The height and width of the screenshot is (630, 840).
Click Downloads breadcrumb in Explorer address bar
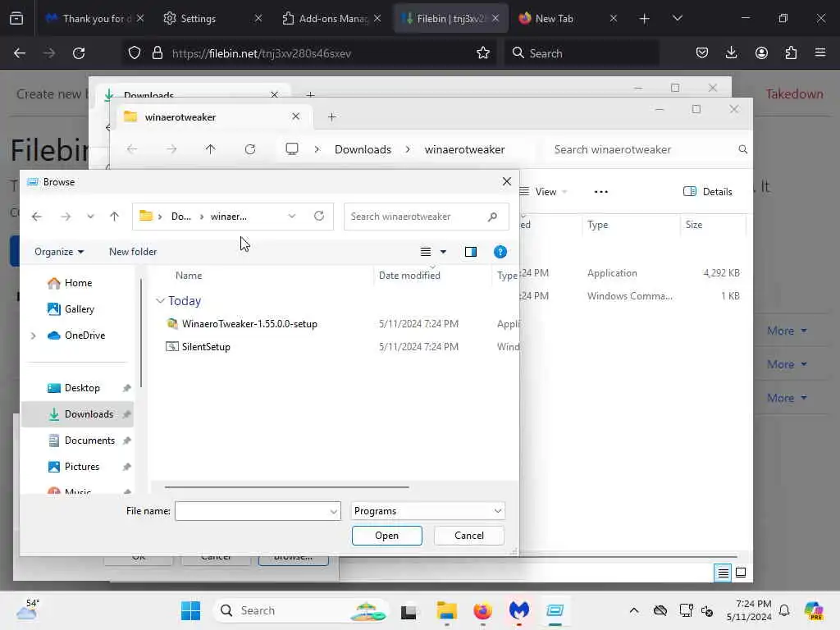[363, 149]
